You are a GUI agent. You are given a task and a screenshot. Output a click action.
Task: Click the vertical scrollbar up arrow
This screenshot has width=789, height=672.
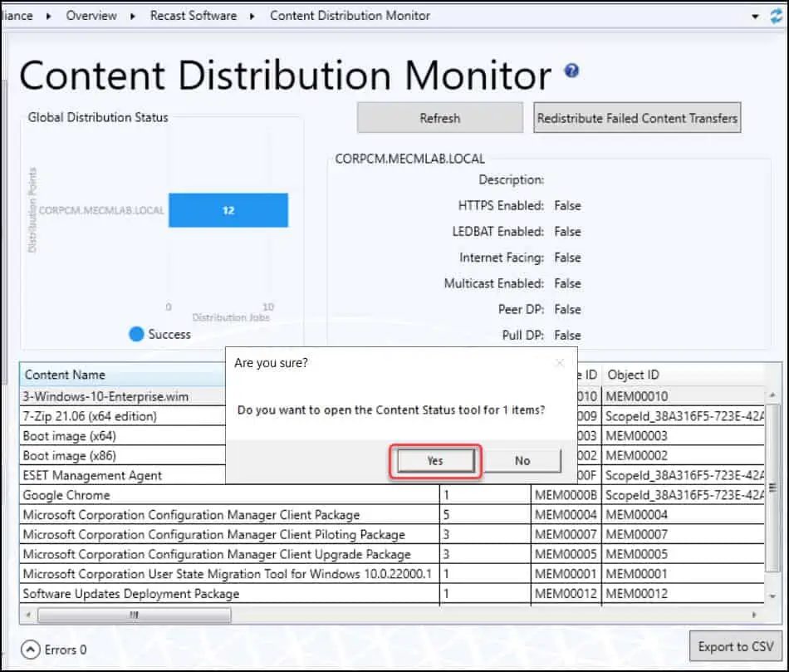point(773,395)
